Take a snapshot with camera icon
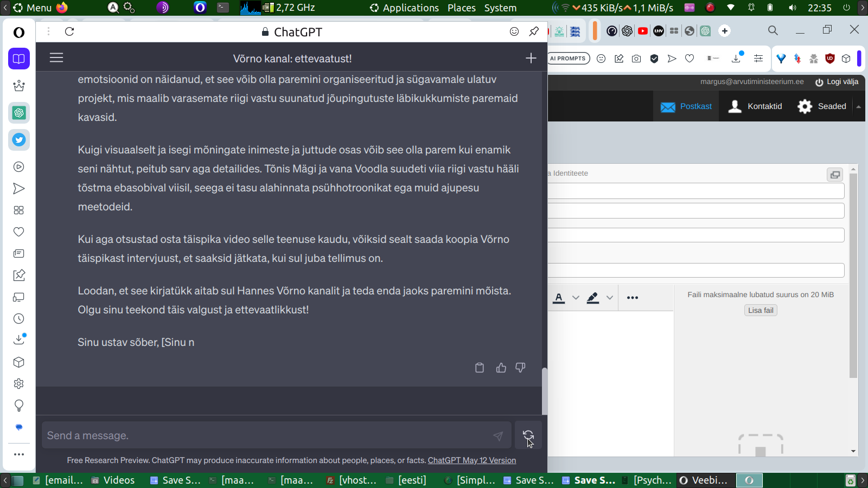This screenshot has height=488, width=868. click(x=636, y=59)
